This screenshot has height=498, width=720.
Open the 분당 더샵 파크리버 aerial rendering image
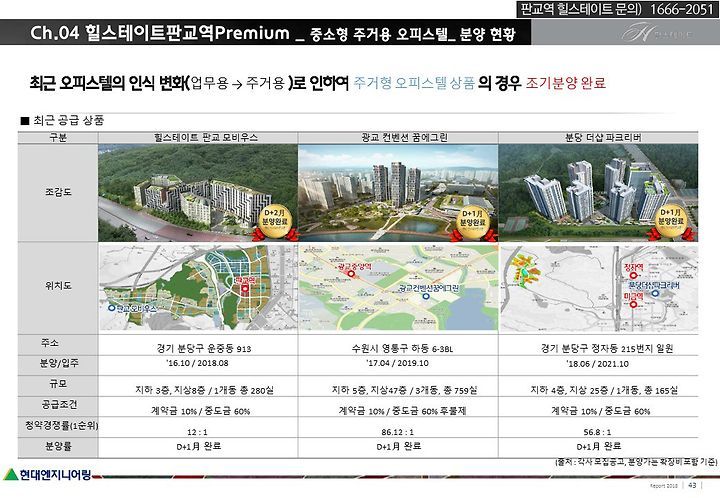click(598, 193)
